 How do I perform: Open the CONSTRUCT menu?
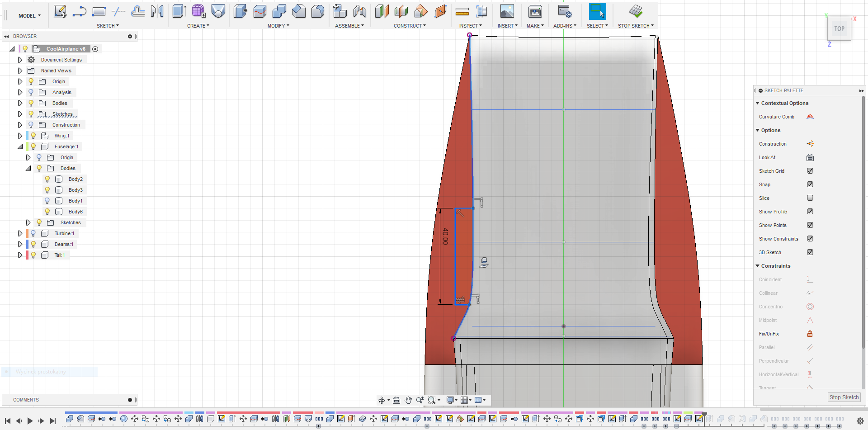(410, 26)
